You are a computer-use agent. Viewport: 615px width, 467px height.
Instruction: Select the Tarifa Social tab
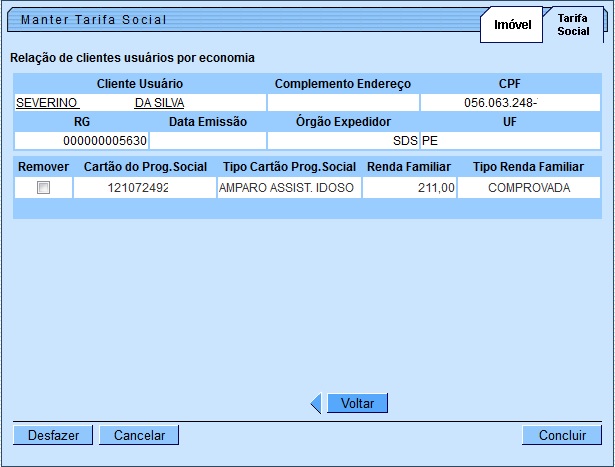point(573,24)
